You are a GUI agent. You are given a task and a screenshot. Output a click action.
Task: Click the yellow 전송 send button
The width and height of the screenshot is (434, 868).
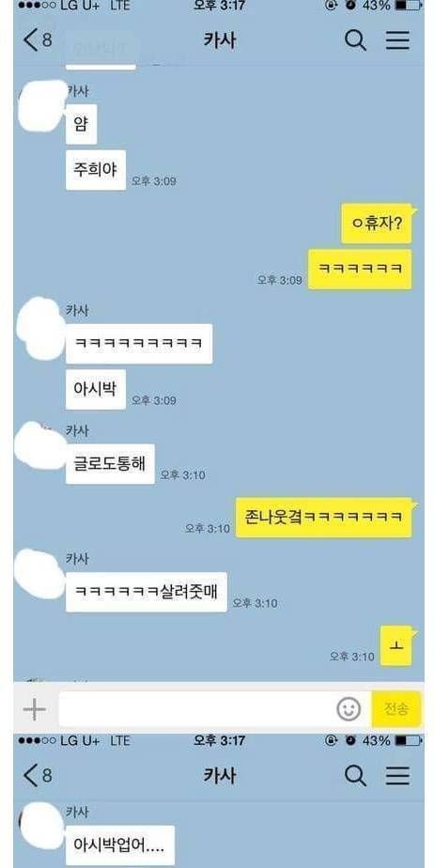(x=396, y=709)
